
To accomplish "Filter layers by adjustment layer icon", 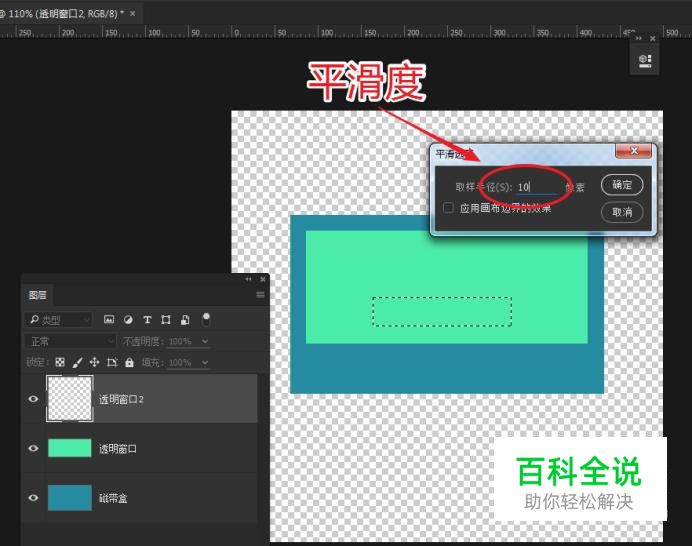I will tap(128, 320).
